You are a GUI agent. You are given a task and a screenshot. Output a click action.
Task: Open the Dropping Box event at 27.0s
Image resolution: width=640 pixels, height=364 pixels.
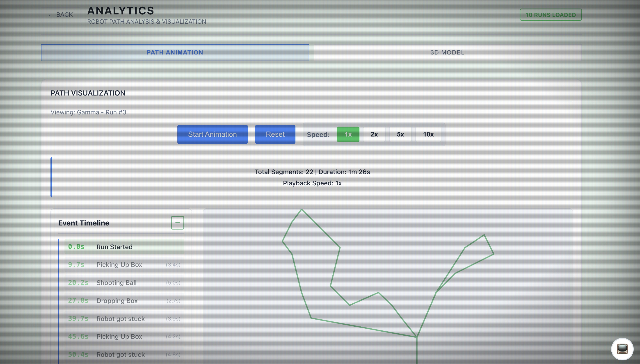pyautogui.click(x=124, y=300)
